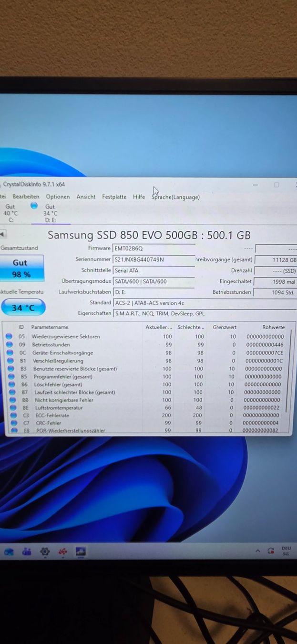Click status circle for ECC-Fehlerrate row

(13, 415)
